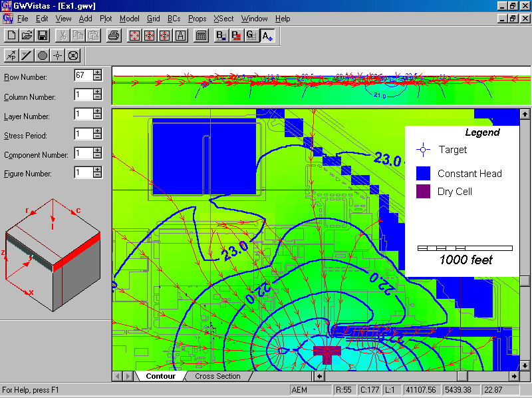Open the Window menu
The height and width of the screenshot is (398, 532).
pos(255,19)
